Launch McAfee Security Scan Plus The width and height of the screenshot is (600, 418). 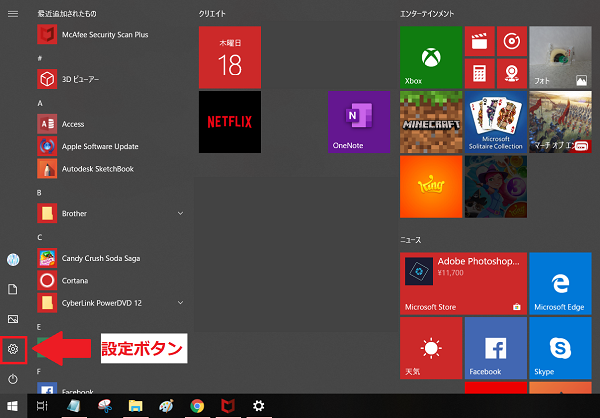click(111, 34)
